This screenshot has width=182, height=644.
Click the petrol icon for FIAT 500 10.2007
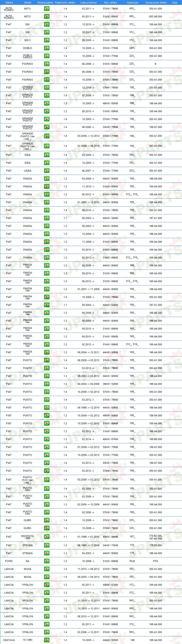[47, 32]
